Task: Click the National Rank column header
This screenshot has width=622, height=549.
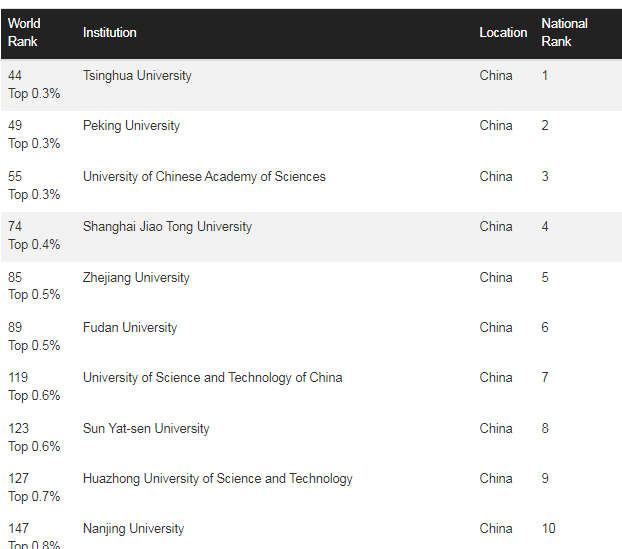Action: click(564, 32)
